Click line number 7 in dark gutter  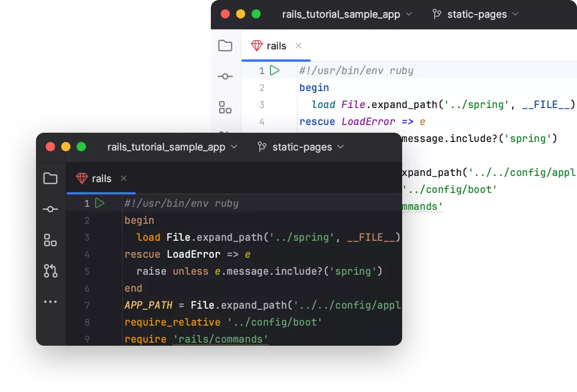pos(86,305)
